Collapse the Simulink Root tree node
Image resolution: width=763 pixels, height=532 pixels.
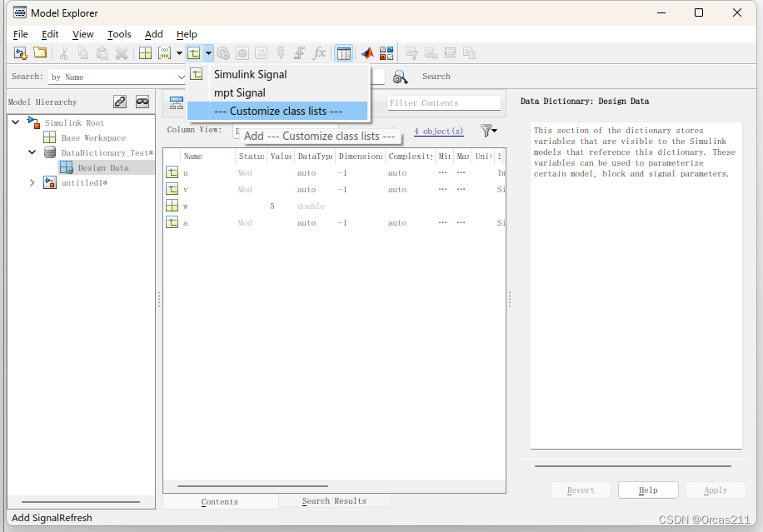pos(16,122)
